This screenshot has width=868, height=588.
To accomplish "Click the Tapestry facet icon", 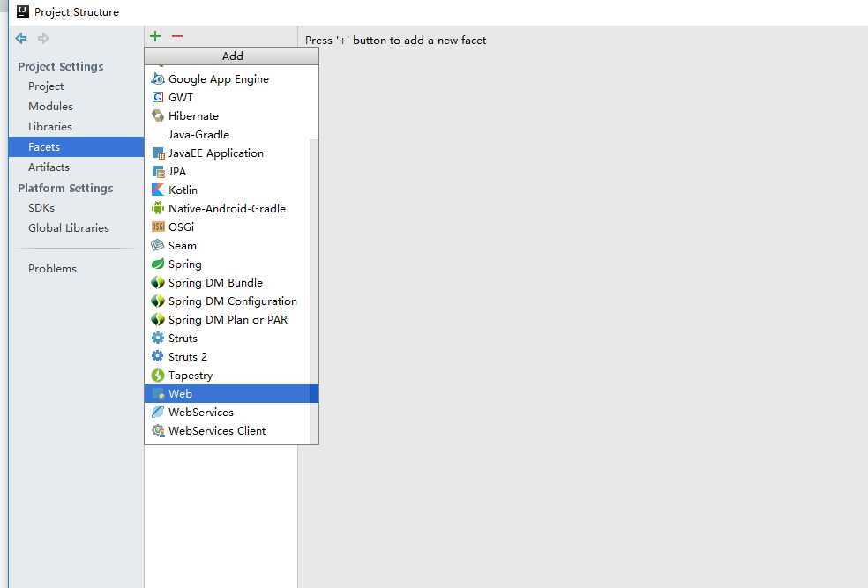I will (x=158, y=375).
